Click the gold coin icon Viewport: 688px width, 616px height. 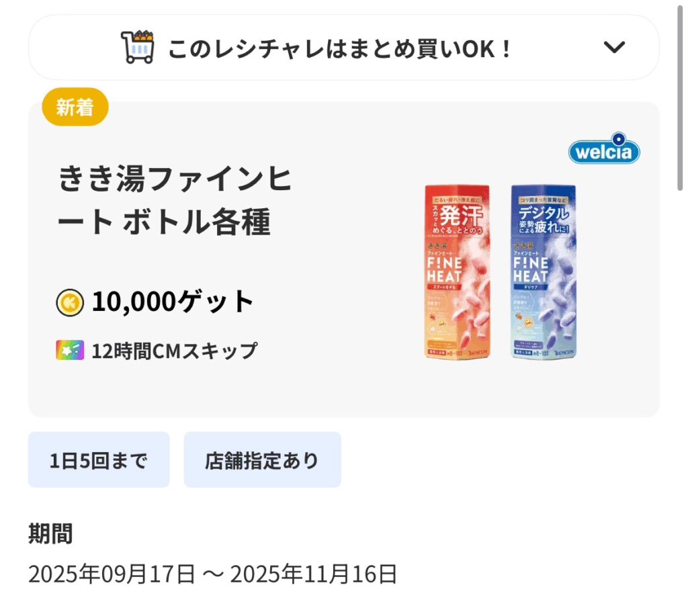tap(70, 303)
